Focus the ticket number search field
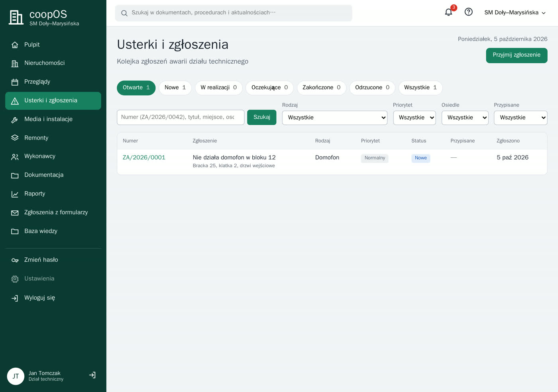This screenshot has width=558, height=392. tap(181, 117)
